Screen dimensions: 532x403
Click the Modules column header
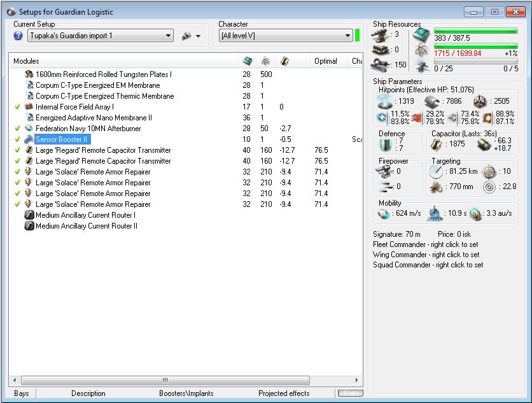[26, 61]
